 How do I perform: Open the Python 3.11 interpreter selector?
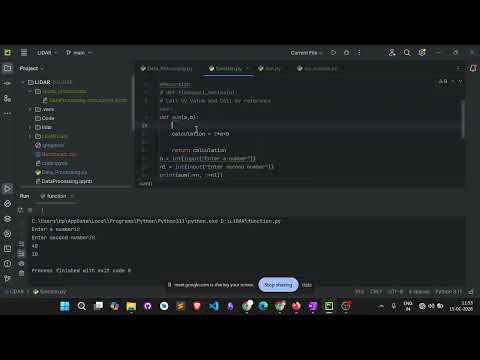click(x=448, y=292)
